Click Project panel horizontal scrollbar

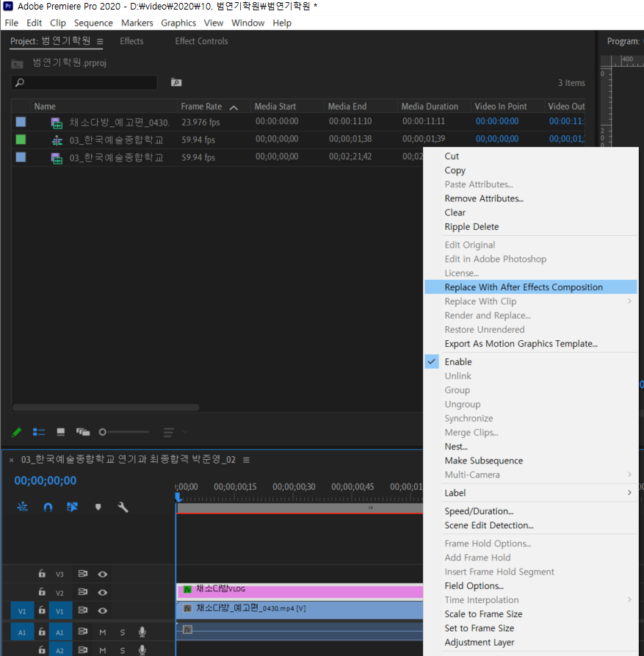pos(106,408)
